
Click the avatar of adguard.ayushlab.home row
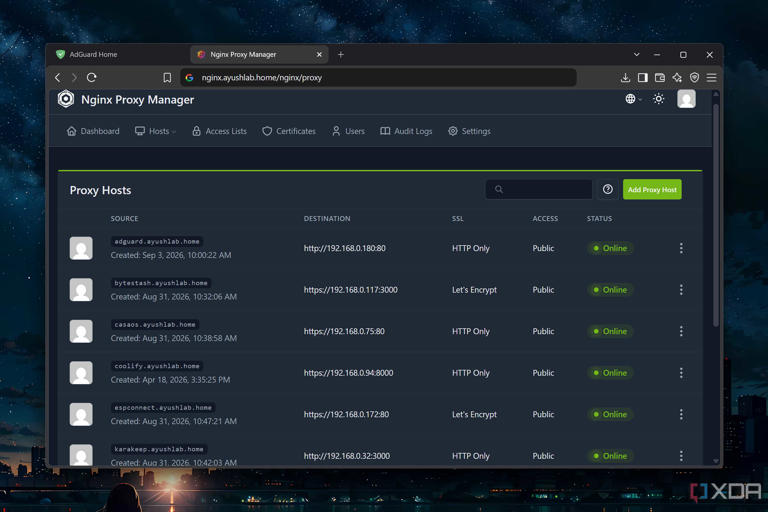click(x=81, y=248)
